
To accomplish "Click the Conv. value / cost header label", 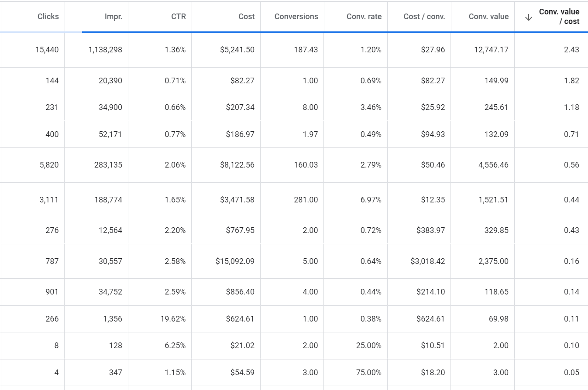I will 559,17.
